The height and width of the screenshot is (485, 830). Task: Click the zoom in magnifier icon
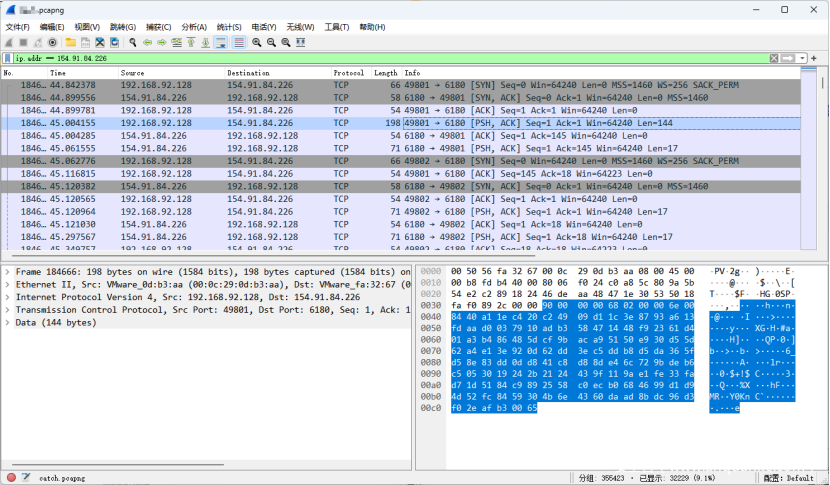(257, 43)
